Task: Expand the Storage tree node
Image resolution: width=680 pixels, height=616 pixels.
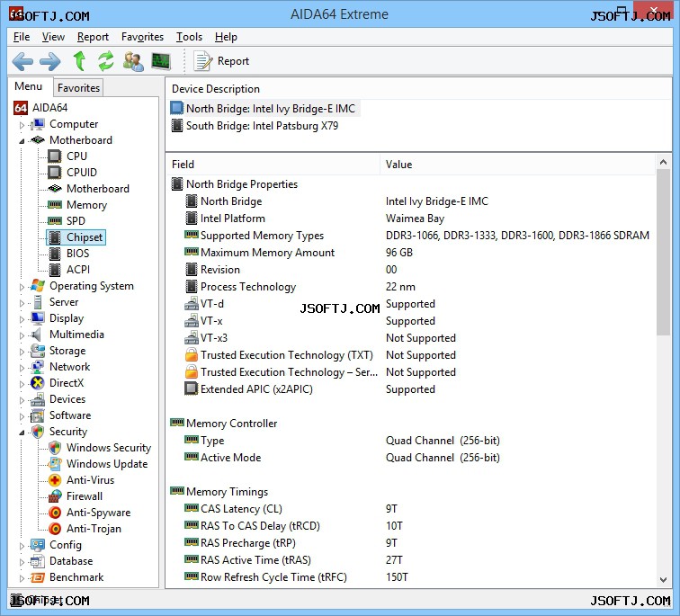Action: [22, 352]
